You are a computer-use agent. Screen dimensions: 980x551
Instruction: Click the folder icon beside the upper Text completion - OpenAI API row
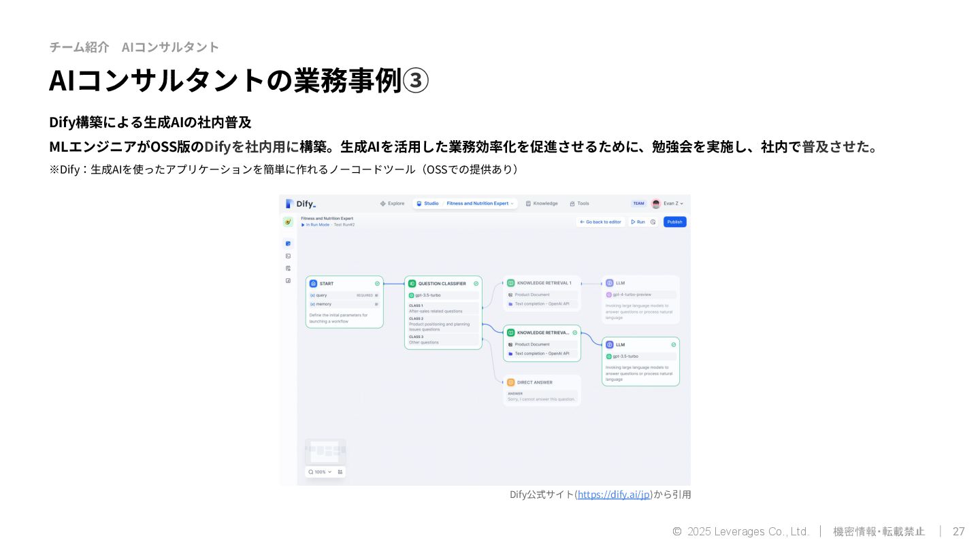pyautogui.click(x=510, y=304)
